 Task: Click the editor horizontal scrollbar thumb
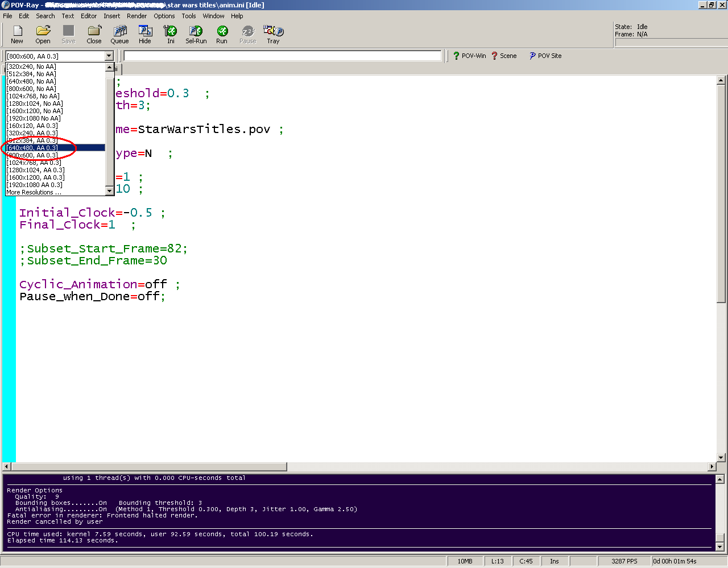149,467
